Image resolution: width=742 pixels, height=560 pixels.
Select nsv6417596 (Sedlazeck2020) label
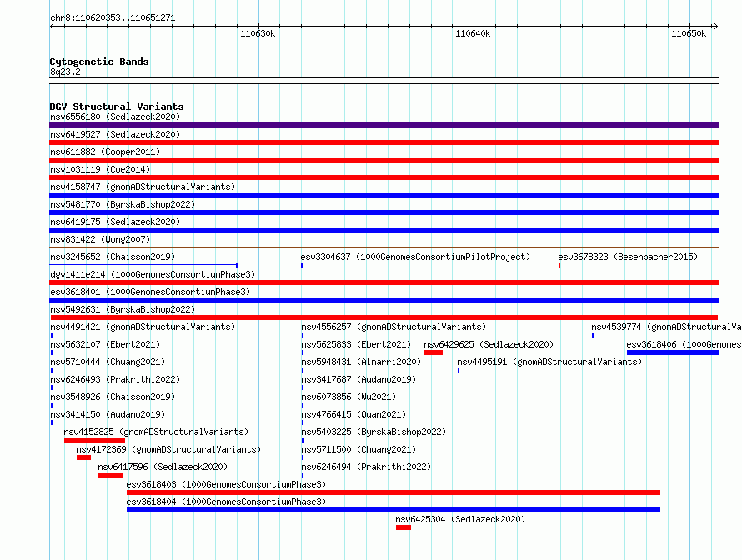[163, 467]
